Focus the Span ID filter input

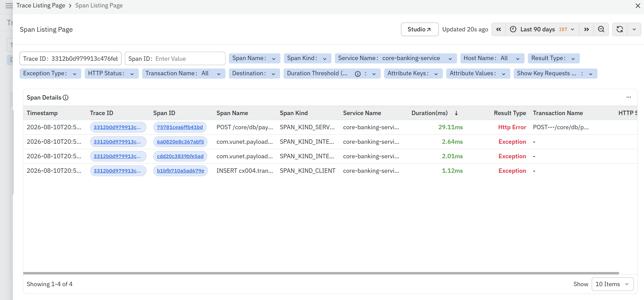[x=175, y=58]
